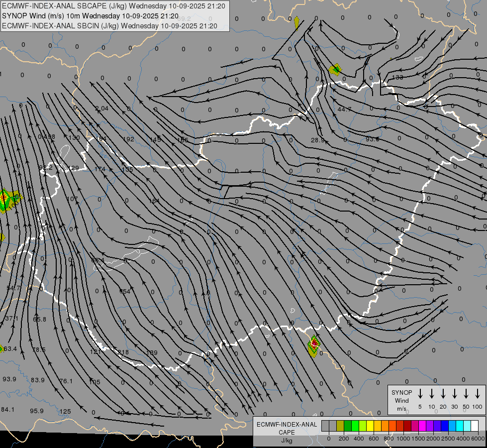Viewport: 487px width, 448px height.
Task: Click the 164 CAPE value
Action: [154, 201]
